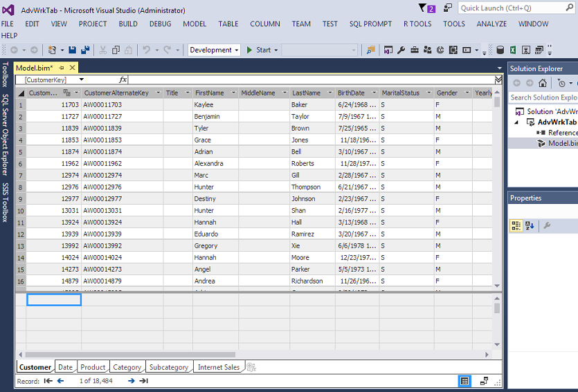Switch to data grid view
The image size is (578, 392).
(x=465, y=381)
